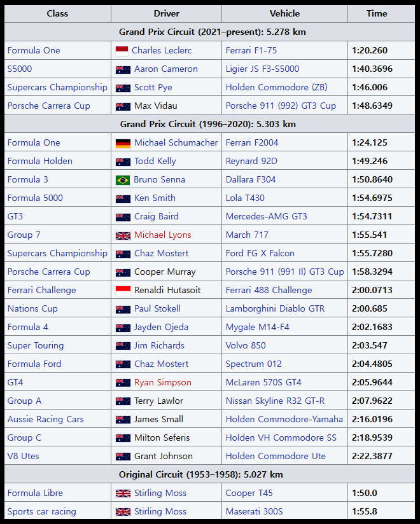
Task: Click the red Michael Lyons link
Action: pyautogui.click(x=162, y=235)
